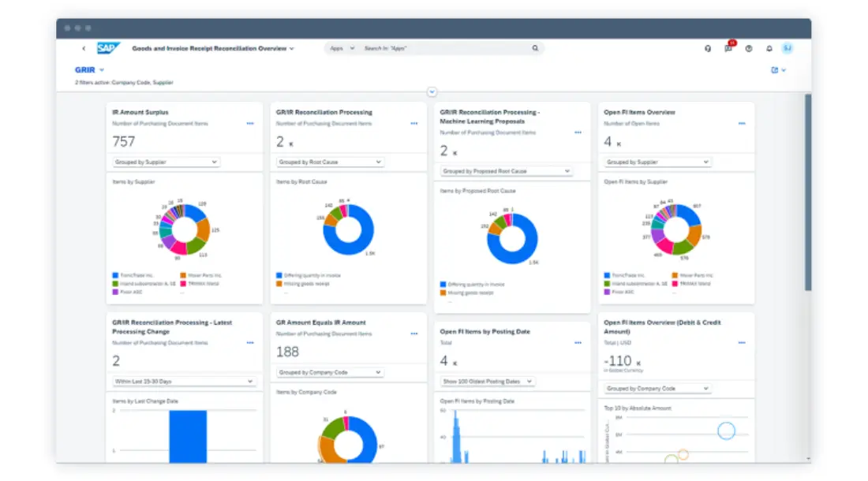Viewport: 868px width, 481px height.
Task: Click the back arrow in the header
Action: click(84, 49)
